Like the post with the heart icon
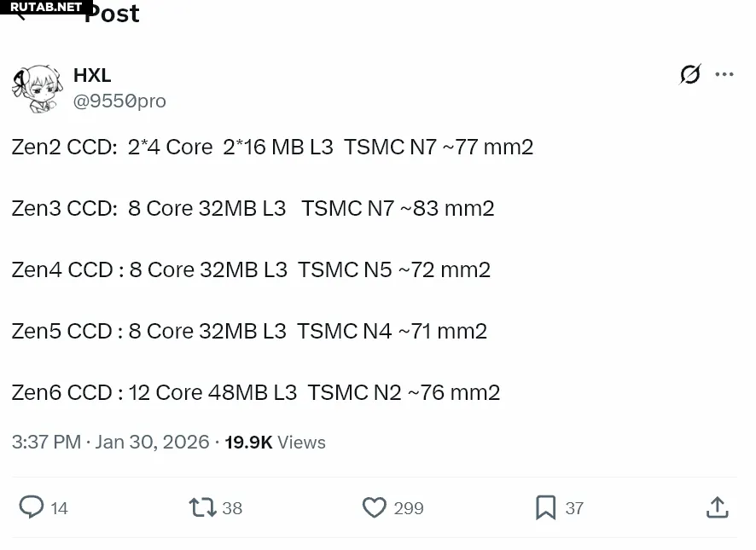This screenshot has width=756, height=550. (x=374, y=507)
